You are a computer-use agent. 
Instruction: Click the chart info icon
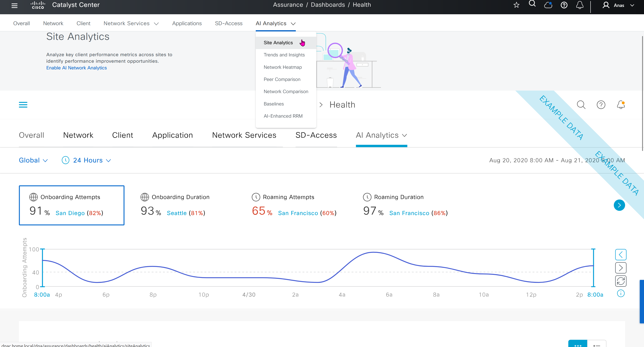pos(621,294)
